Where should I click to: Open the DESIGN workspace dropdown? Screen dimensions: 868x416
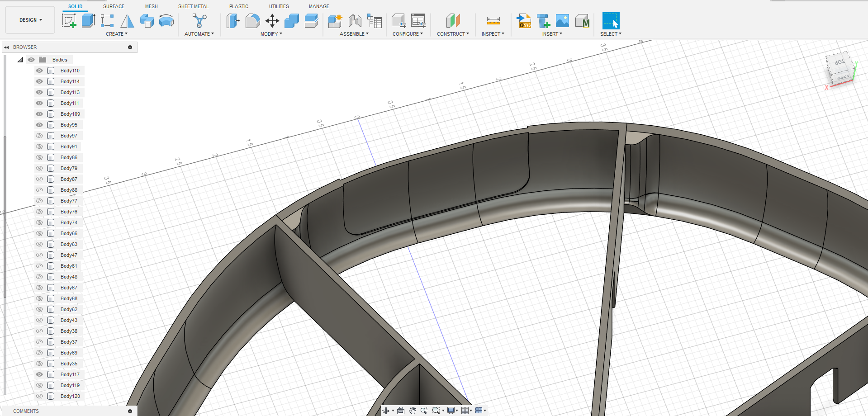30,20
